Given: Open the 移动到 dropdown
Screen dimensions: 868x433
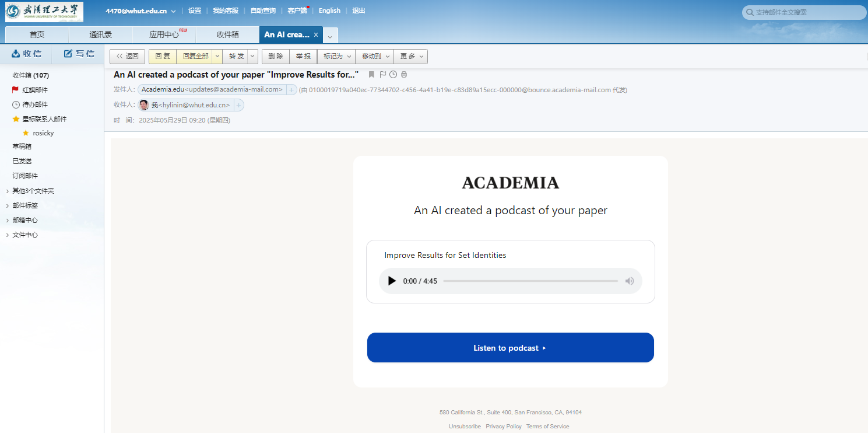Looking at the screenshot, I should tap(376, 56).
